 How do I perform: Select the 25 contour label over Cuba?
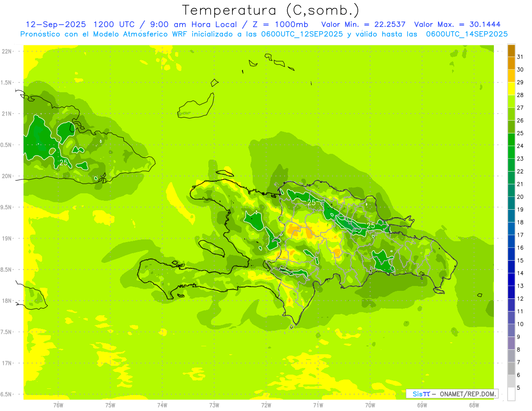(64, 163)
